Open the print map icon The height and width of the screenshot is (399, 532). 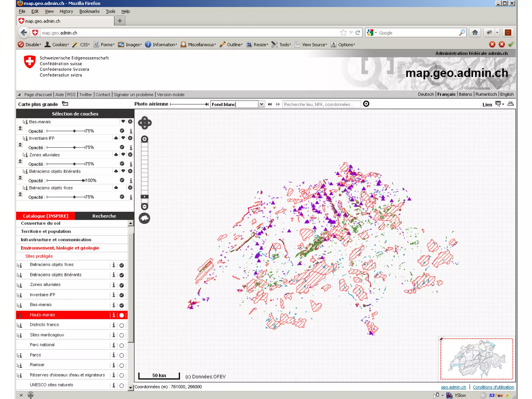[x=510, y=104]
